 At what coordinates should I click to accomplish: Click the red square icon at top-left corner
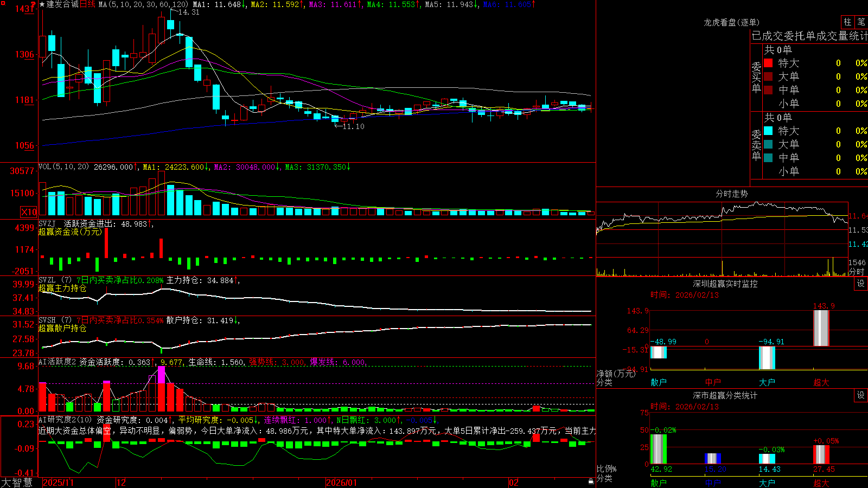tap(2, 2)
